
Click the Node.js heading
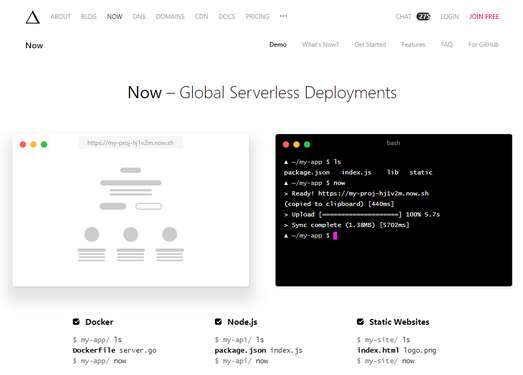[242, 322]
